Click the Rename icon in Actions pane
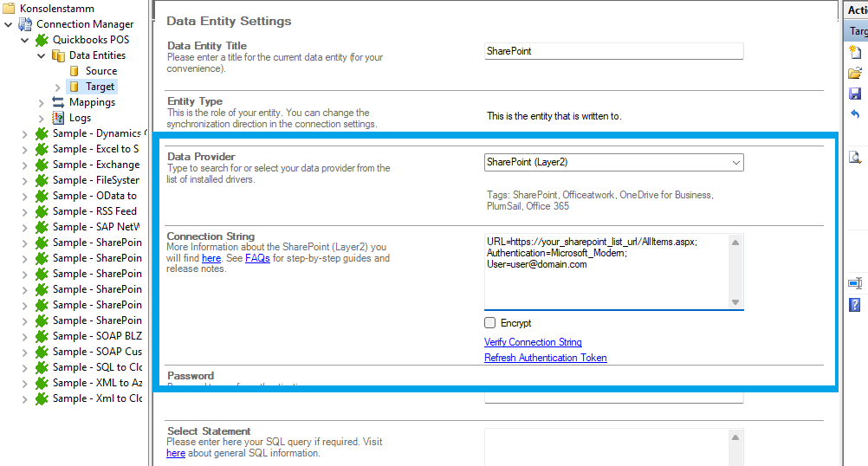Screen dimensions: 868x466 pos(855,283)
